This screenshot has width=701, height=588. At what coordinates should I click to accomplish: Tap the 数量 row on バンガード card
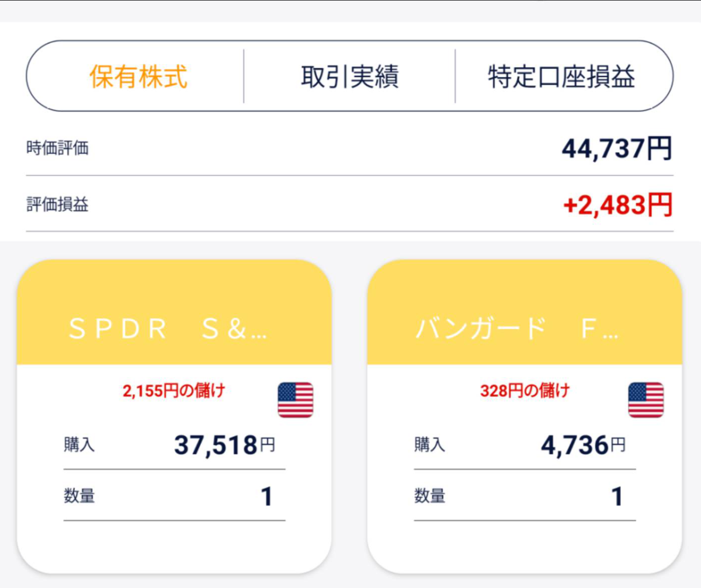click(x=525, y=497)
